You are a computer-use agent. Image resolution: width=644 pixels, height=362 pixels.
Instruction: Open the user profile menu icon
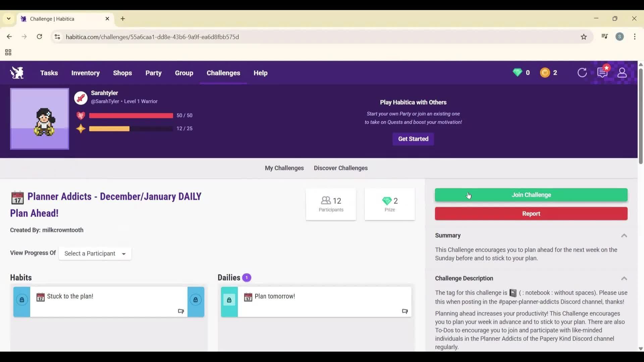coord(622,73)
